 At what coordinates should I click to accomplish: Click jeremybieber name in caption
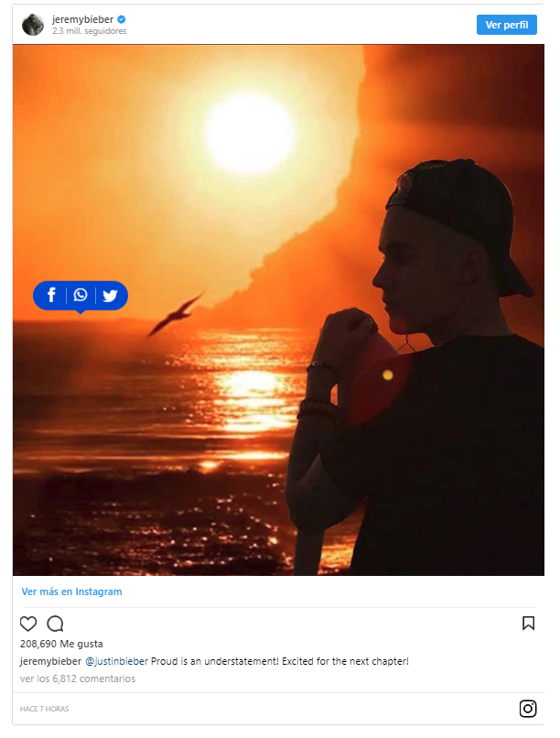(50, 661)
